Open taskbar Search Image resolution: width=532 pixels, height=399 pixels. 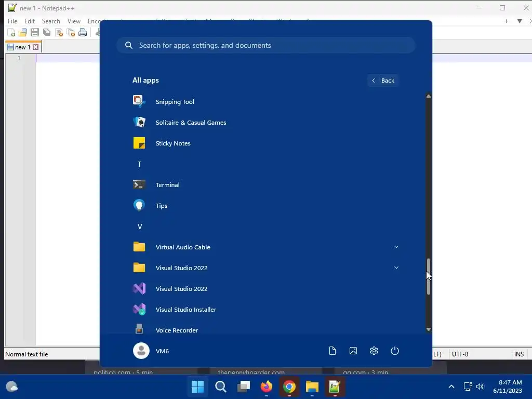(220, 387)
